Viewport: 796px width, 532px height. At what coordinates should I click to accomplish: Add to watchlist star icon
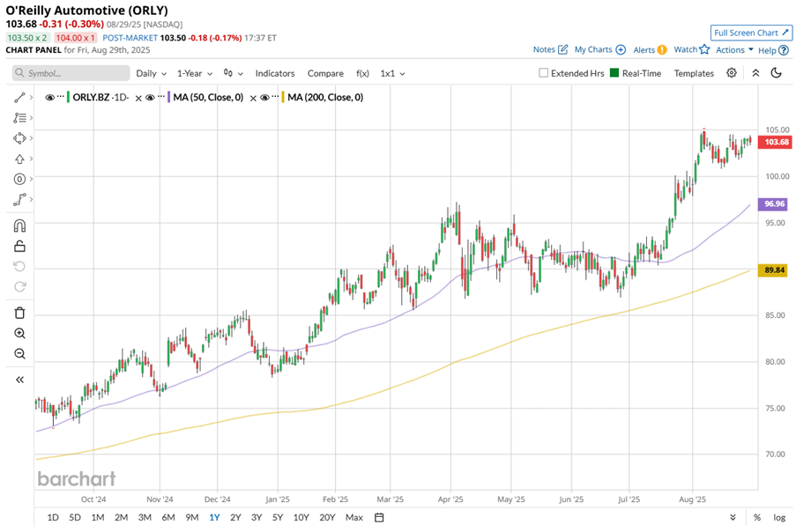704,49
